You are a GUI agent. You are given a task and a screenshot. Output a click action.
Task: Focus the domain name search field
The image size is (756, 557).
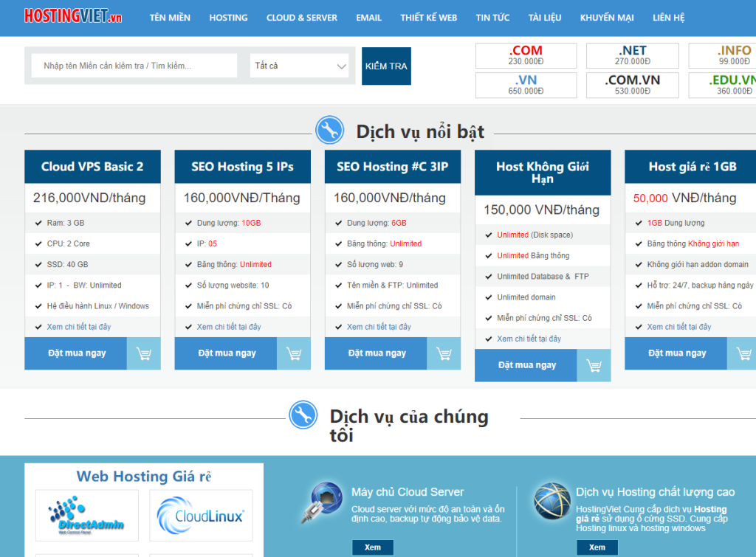134,66
